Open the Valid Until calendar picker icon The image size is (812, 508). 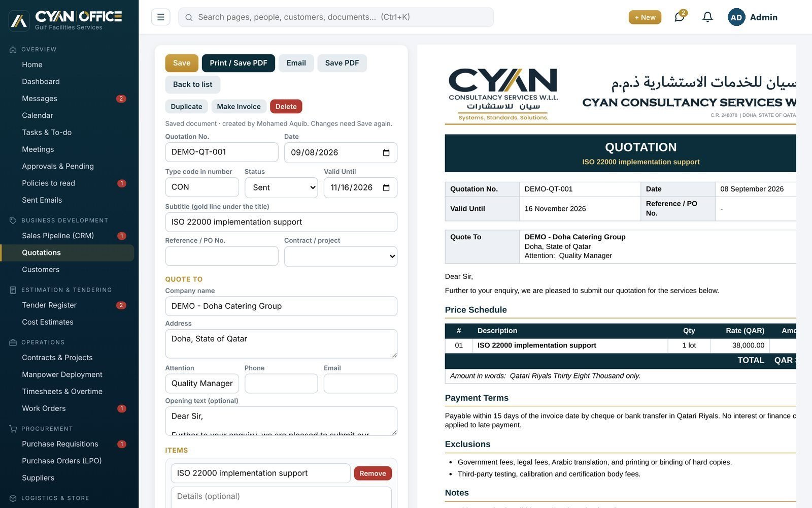386,187
